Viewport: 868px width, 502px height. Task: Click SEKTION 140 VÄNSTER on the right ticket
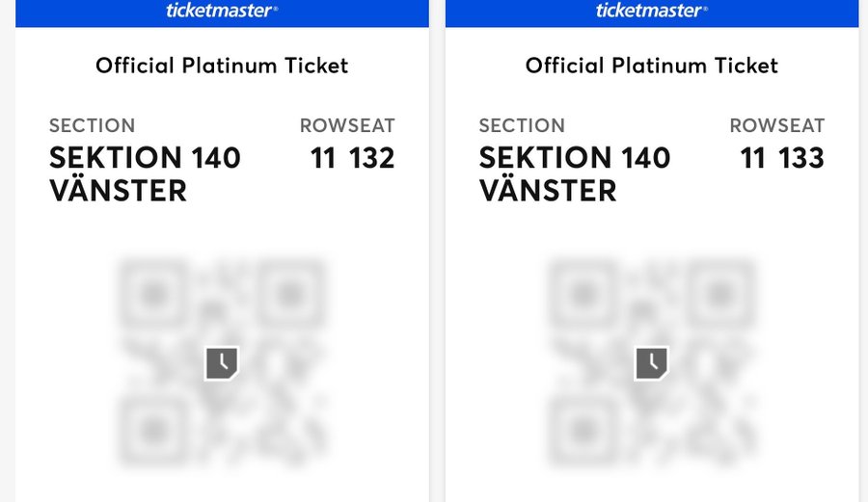tap(575, 173)
